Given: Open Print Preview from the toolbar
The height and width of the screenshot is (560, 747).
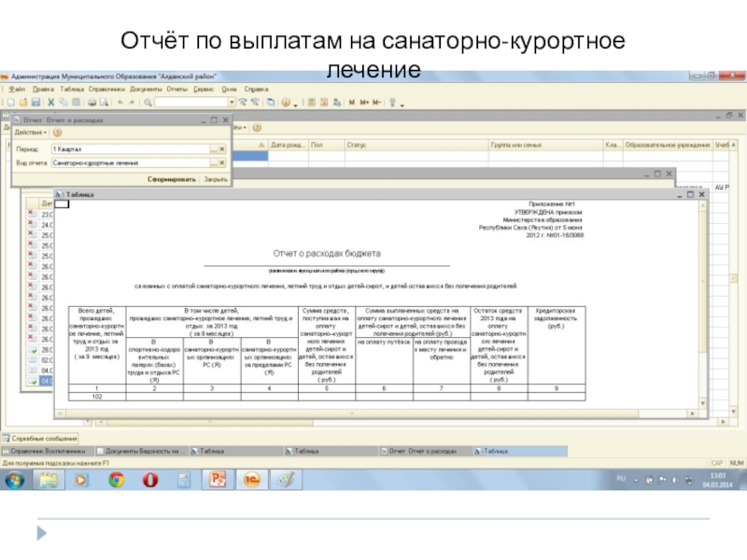Looking at the screenshot, I should (x=104, y=103).
